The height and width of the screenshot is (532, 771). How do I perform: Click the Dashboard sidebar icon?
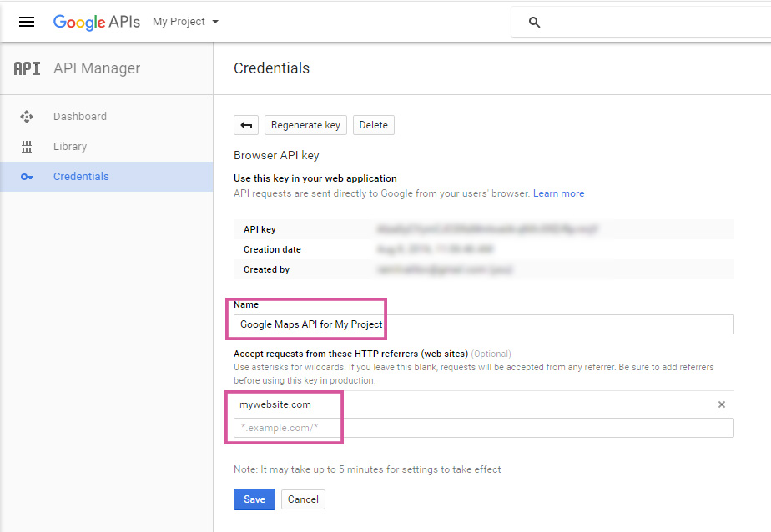pyautogui.click(x=27, y=117)
